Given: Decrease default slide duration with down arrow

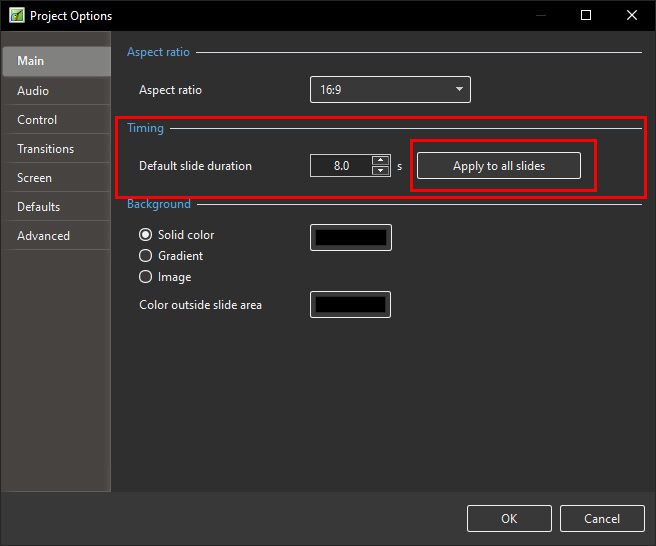Looking at the screenshot, I should pyautogui.click(x=380, y=171).
